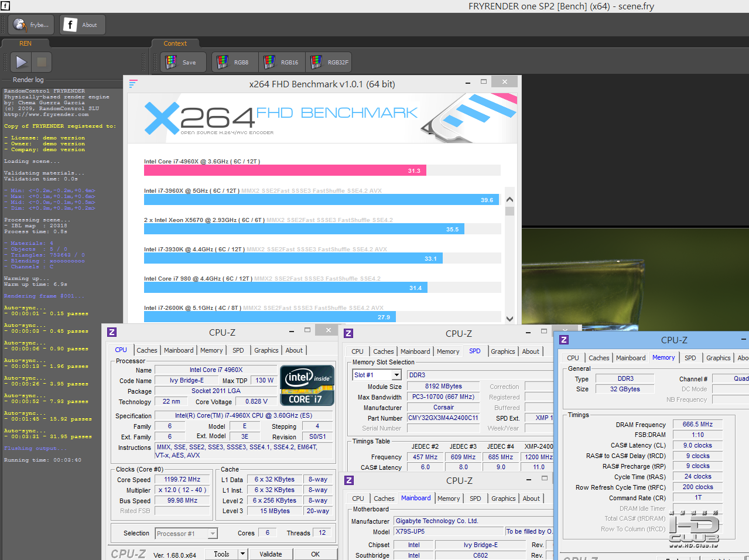Click the Multiplier x 12.0 value
Screen dimensions: 749x560
pos(182,490)
